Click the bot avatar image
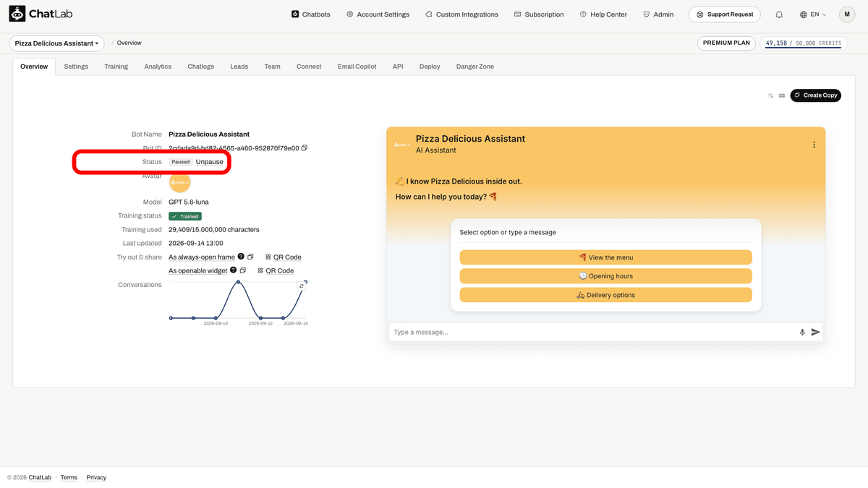The width and height of the screenshot is (868, 488). [x=179, y=182]
